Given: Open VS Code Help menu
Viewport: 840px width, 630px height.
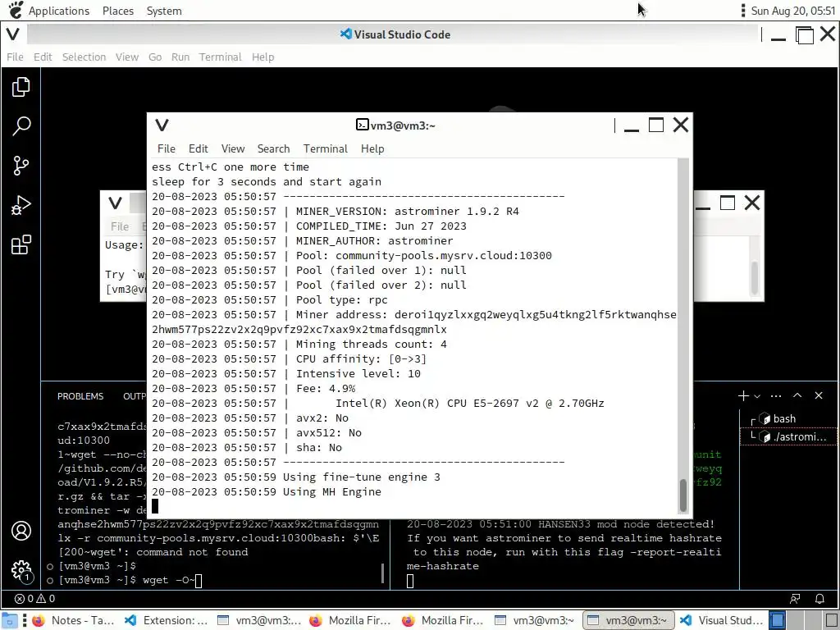Looking at the screenshot, I should click(x=262, y=57).
